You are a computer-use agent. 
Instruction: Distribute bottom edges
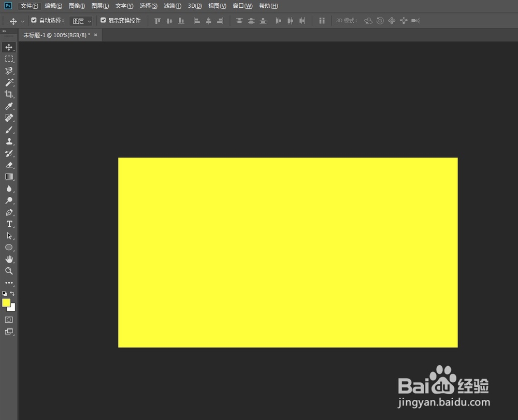[x=263, y=21]
